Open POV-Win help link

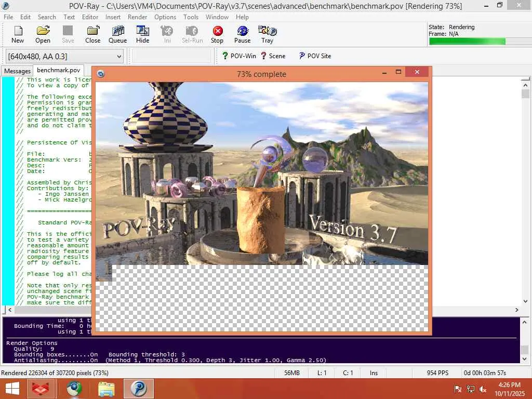(x=239, y=56)
